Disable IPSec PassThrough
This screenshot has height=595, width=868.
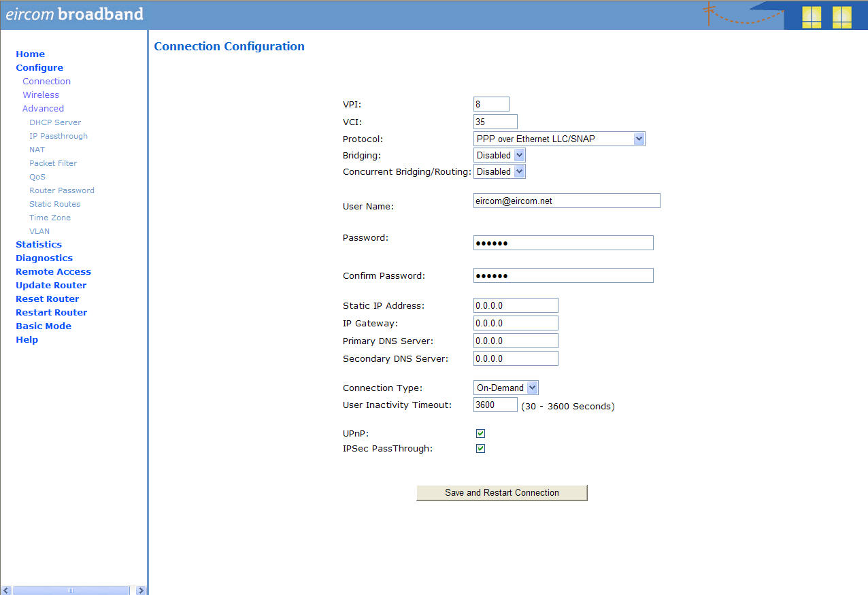[x=480, y=448]
